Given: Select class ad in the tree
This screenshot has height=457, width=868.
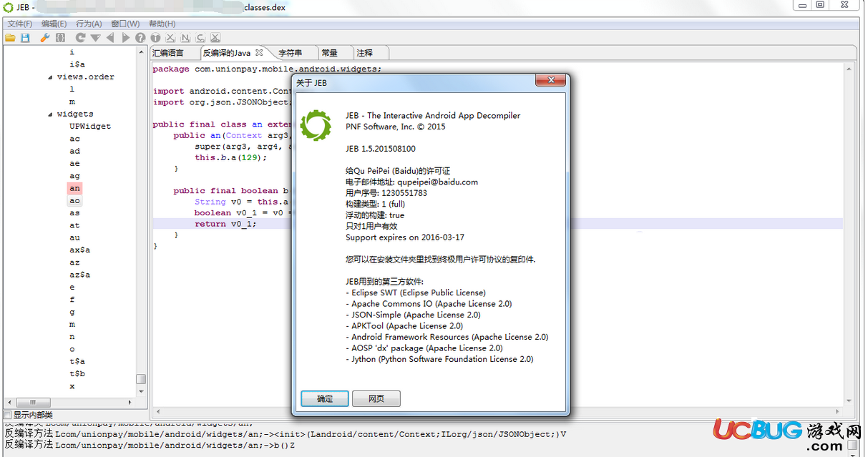Looking at the screenshot, I should [x=75, y=152].
